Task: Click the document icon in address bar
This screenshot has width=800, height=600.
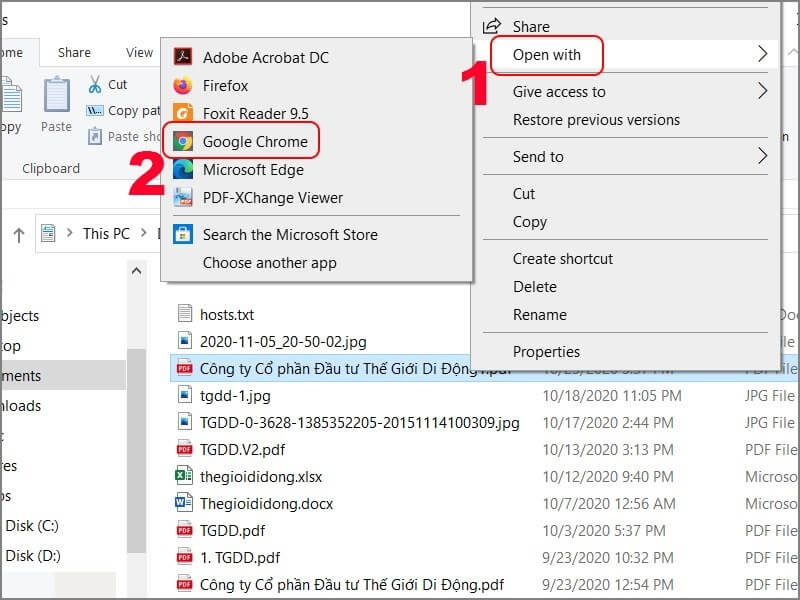Action: coord(48,233)
